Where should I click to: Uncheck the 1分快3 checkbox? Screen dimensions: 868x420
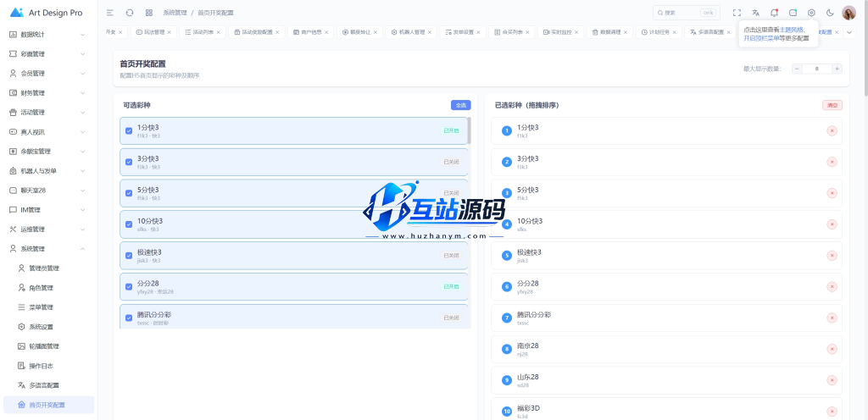pyautogui.click(x=129, y=131)
